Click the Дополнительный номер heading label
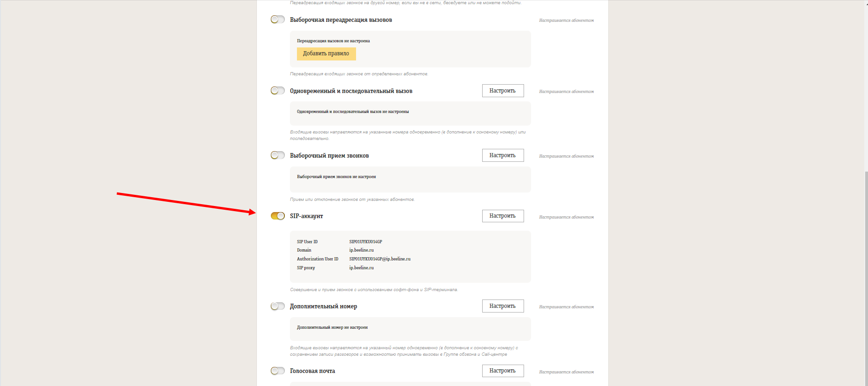 coord(323,306)
